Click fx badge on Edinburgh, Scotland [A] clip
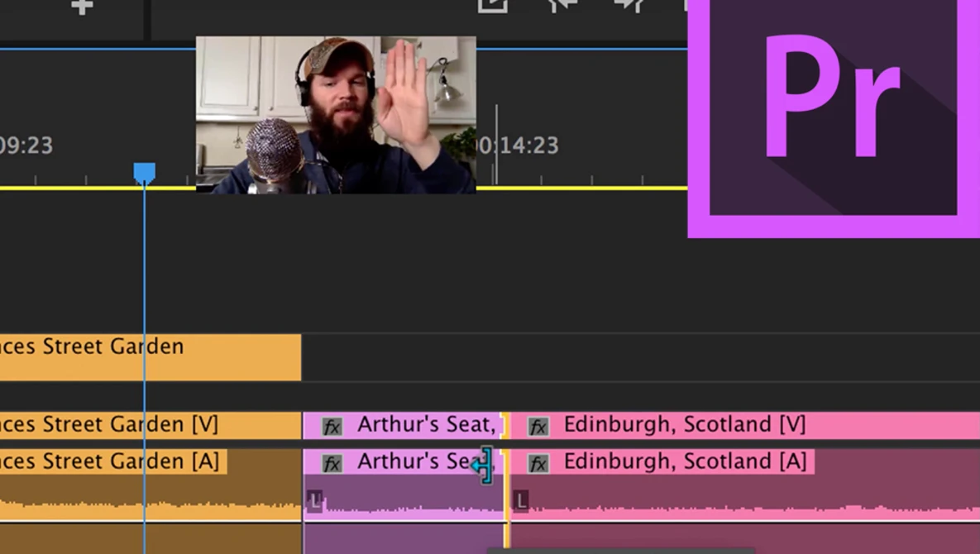The height and width of the screenshot is (554, 980). point(538,464)
